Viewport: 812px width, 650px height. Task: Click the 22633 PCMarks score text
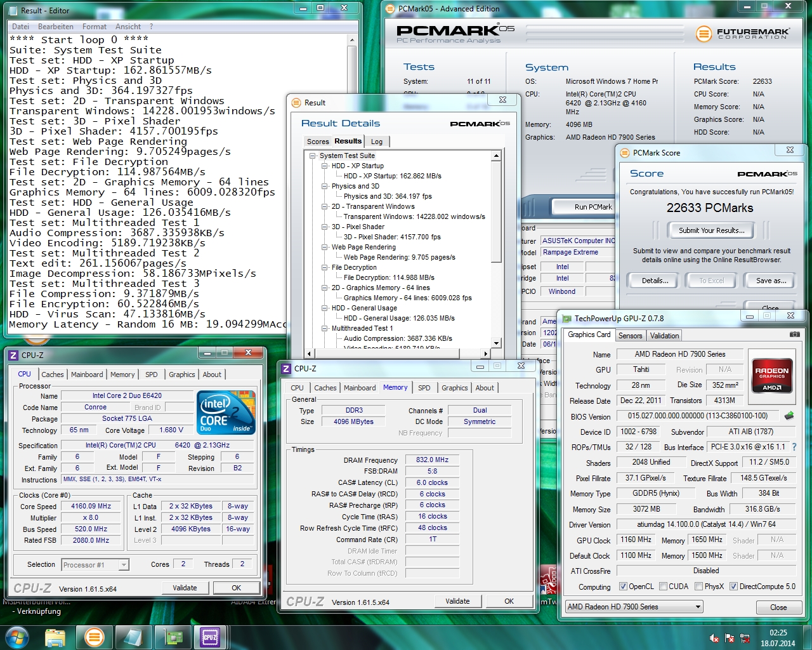pyautogui.click(x=710, y=208)
